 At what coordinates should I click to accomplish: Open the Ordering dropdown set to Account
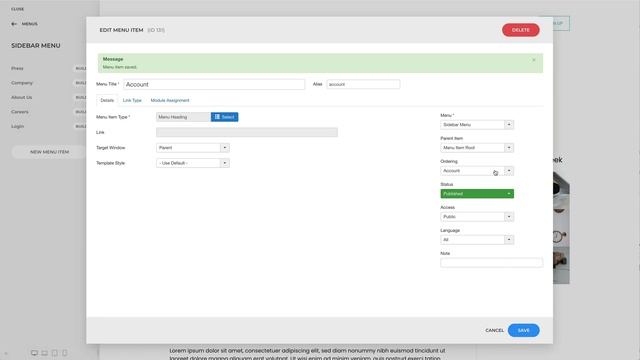coord(477,171)
